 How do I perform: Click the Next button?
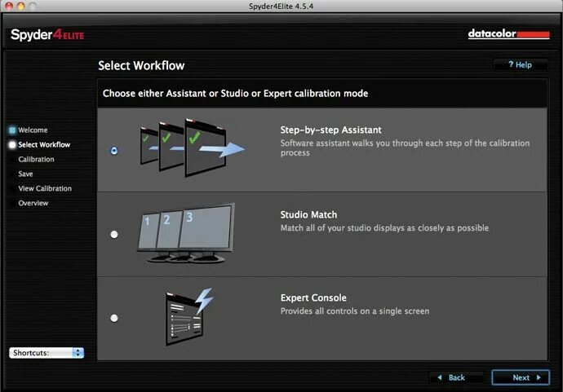click(521, 377)
